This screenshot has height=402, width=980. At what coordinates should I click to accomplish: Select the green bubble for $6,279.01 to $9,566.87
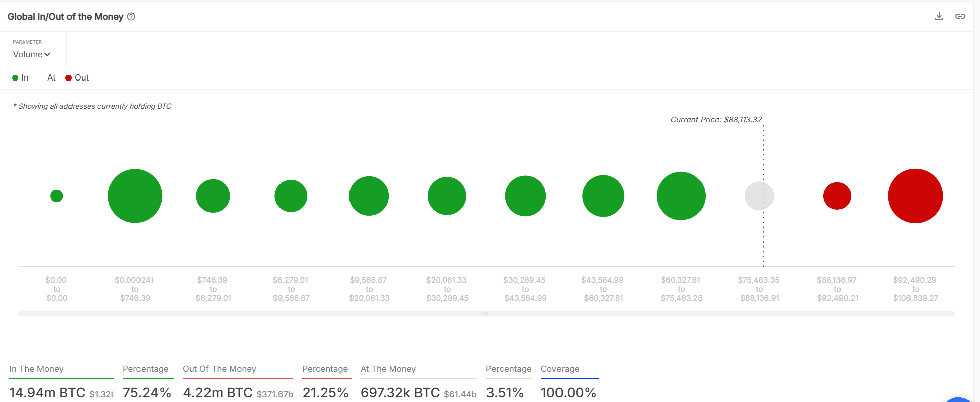coord(291,196)
